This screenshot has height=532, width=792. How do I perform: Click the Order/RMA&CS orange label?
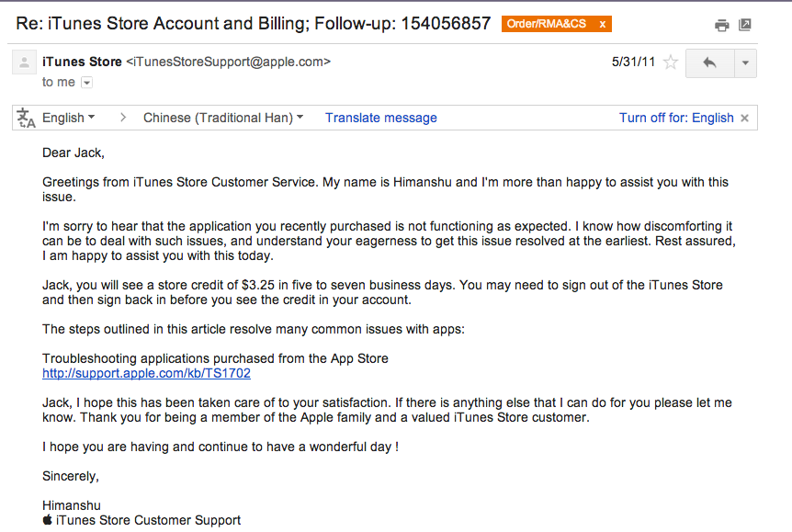coord(547,24)
